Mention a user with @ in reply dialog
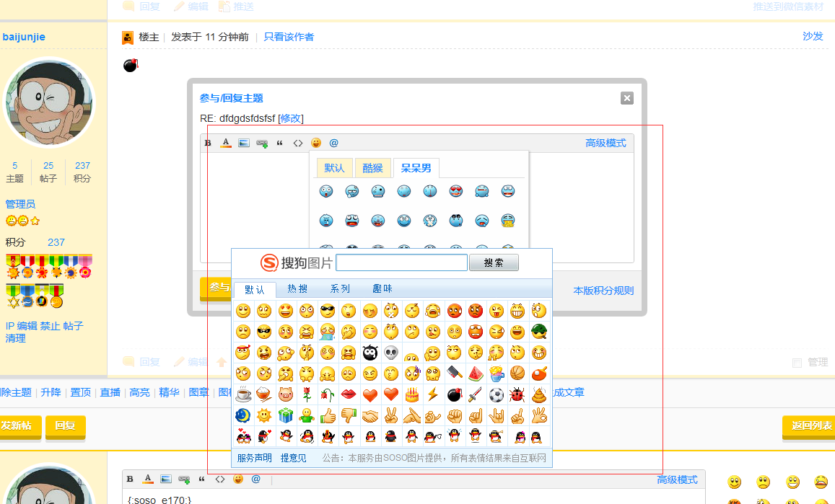 pos(334,143)
